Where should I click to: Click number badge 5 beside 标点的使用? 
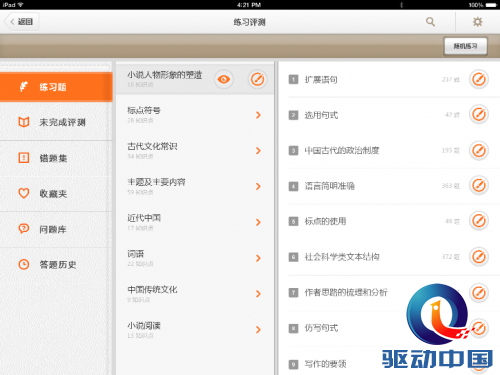(293, 222)
